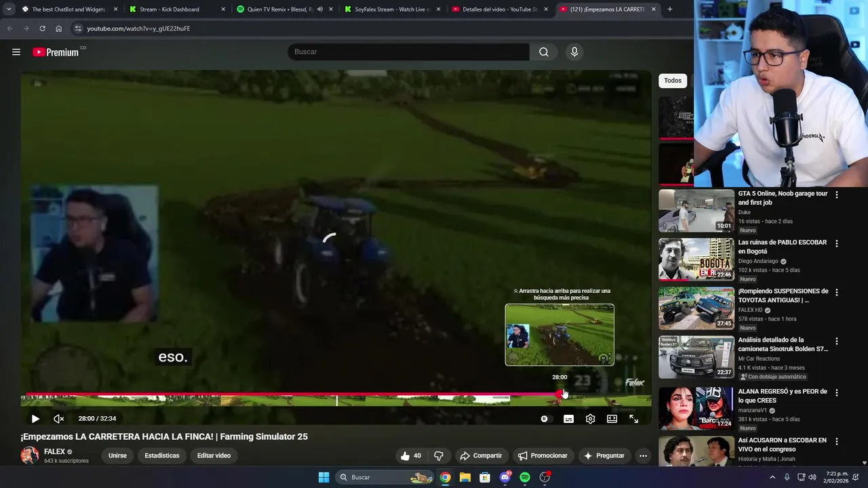Open the Windows Start menu
This screenshot has height=488, width=868.
point(324,477)
